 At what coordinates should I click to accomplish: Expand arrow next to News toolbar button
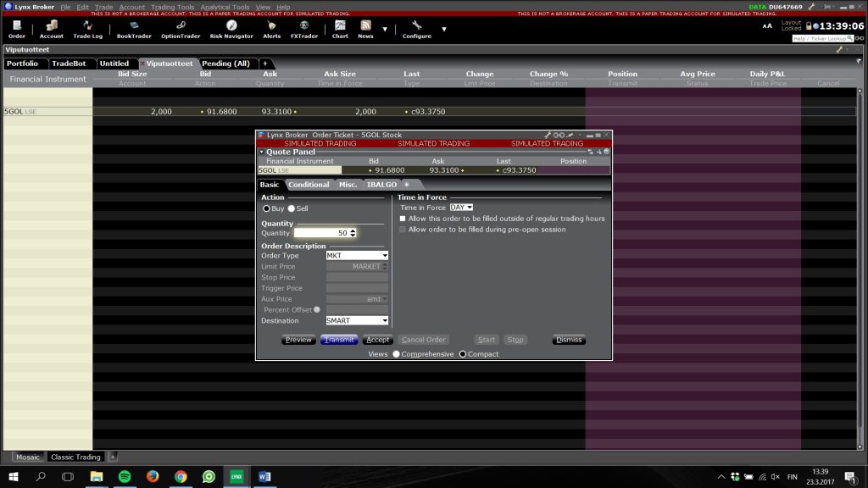(x=385, y=30)
